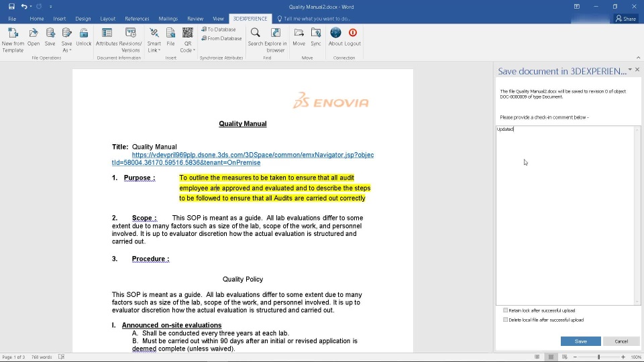Screen dimensions: 644x362
Task: Open the About 3DEXPERIENCE info
Action: tap(335, 37)
